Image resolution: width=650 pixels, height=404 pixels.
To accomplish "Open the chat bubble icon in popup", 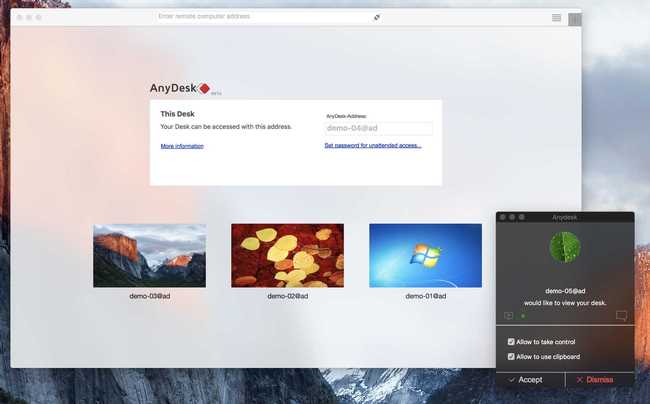I will (x=621, y=316).
